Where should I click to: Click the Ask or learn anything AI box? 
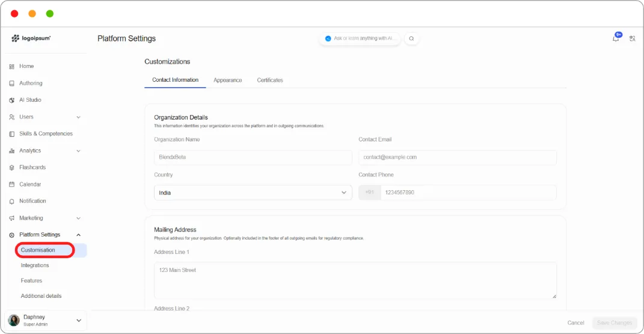(360, 39)
